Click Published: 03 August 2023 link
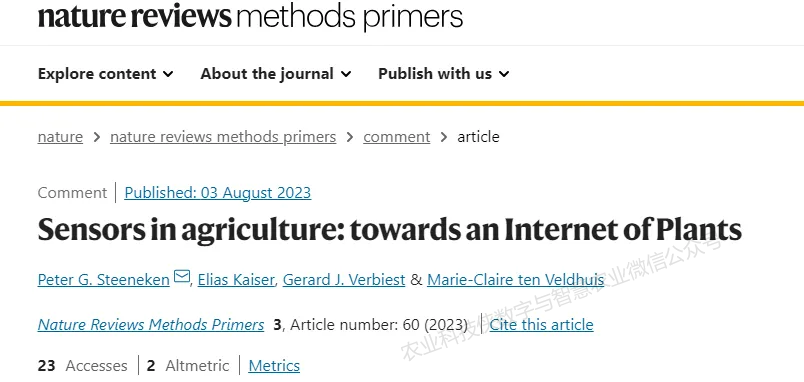The width and height of the screenshot is (804, 382). tap(218, 193)
